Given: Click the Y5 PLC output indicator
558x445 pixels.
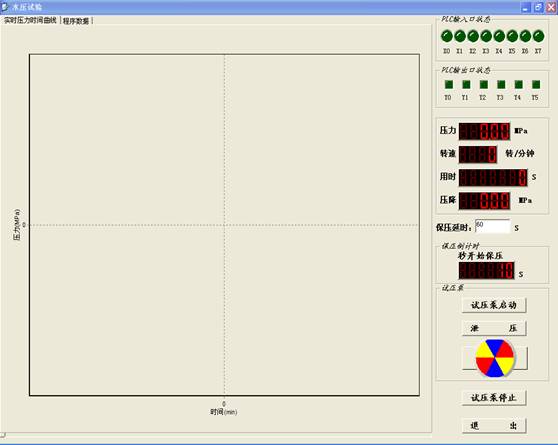Looking at the screenshot, I should (x=536, y=84).
